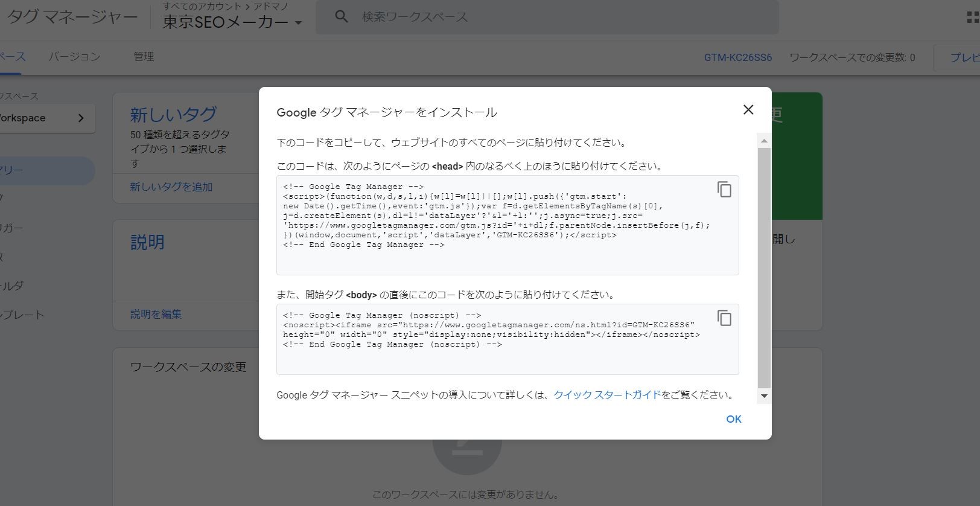Screen dimensions: 980x506
Task: Go to すべてのアカウント breadcrumb
Action: point(202,6)
